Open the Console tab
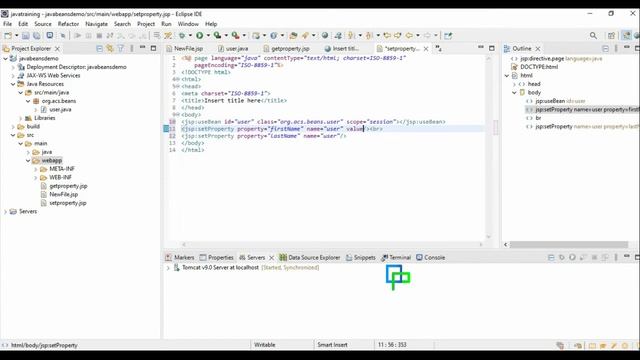The height and width of the screenshot is (360, 640). click(431, 258)
